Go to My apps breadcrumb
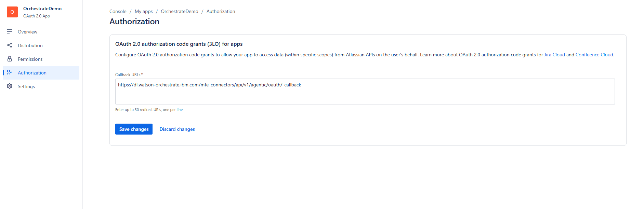644x209 pixels. tap(144, 11)
